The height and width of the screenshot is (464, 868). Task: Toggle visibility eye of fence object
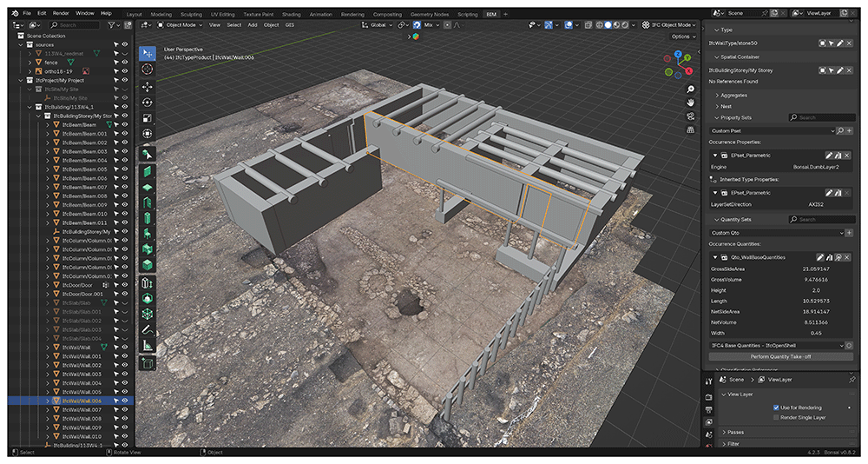coord(125,63)
